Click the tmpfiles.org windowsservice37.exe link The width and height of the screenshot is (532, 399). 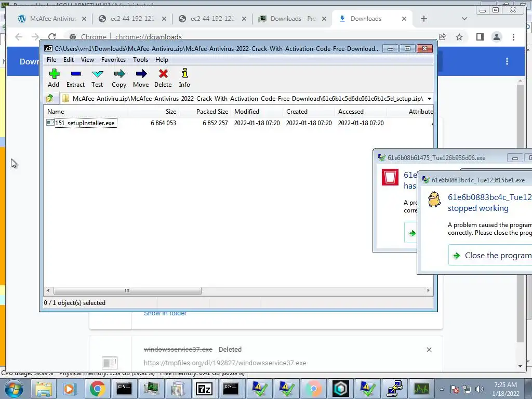pyautogui.click(x=225, y=363)
